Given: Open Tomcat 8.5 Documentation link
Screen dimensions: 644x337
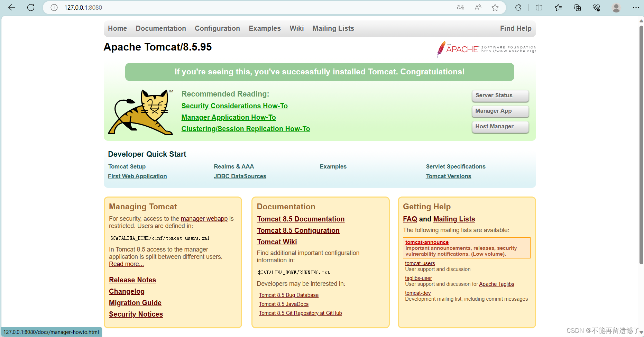Looking at the screenshot, I should click(x=301, y=219).
